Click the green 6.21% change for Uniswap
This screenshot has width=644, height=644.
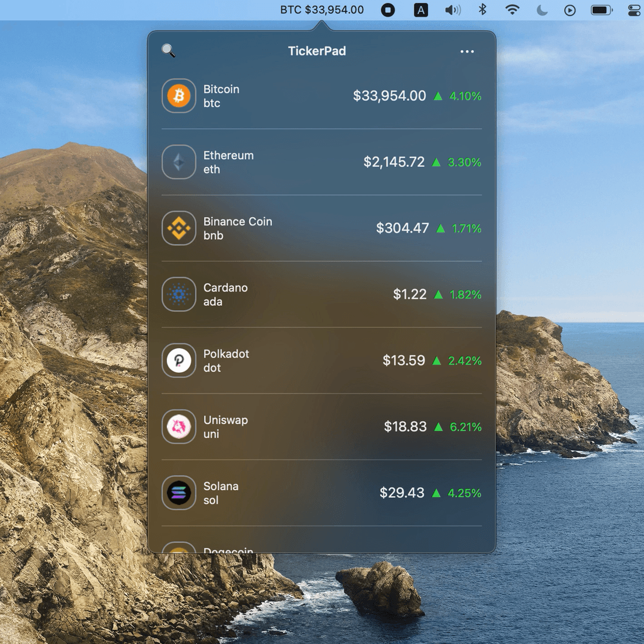(465, 427)
